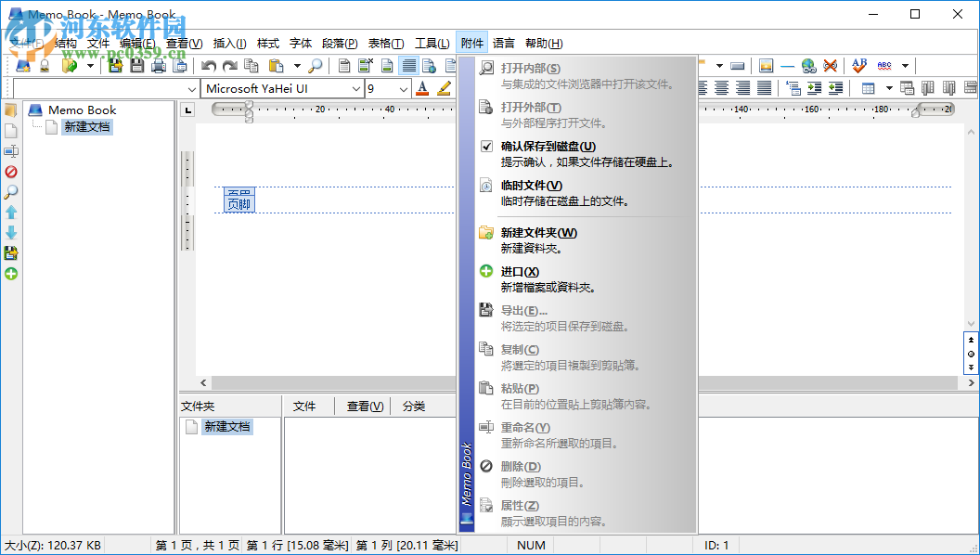Click the decrease indent icon
This screenshot has width=980, height=555.
click(835, 89)
